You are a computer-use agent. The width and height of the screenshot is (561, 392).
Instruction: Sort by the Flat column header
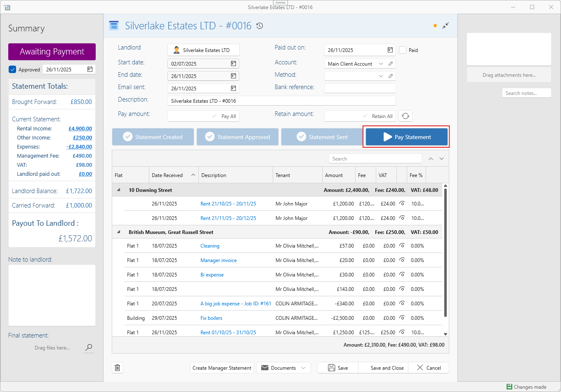click(130, 175)
